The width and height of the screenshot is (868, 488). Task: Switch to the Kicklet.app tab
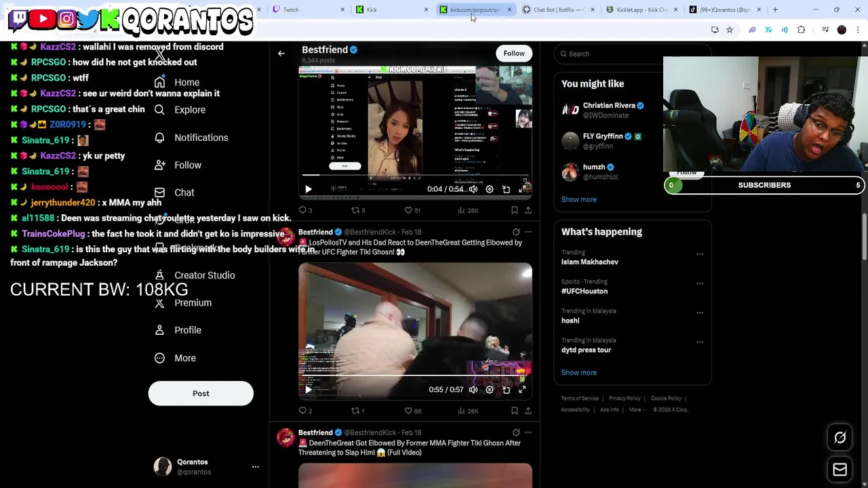pos(642,9)
